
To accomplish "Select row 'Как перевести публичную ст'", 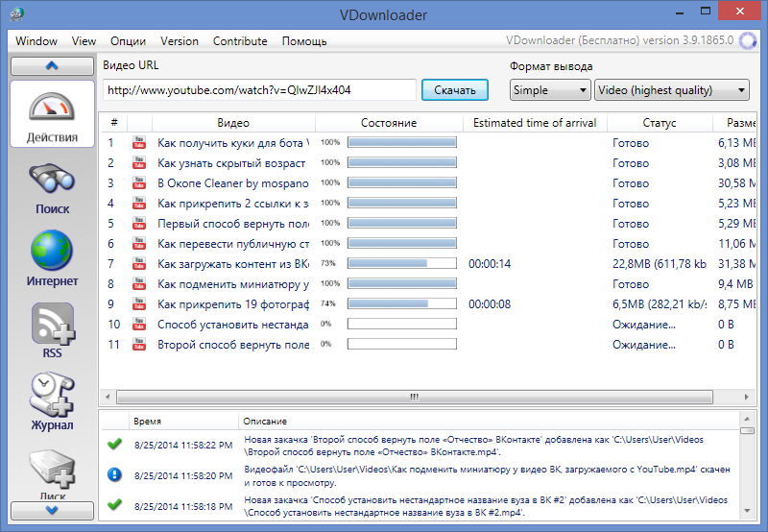I will [x=428, y=244].
